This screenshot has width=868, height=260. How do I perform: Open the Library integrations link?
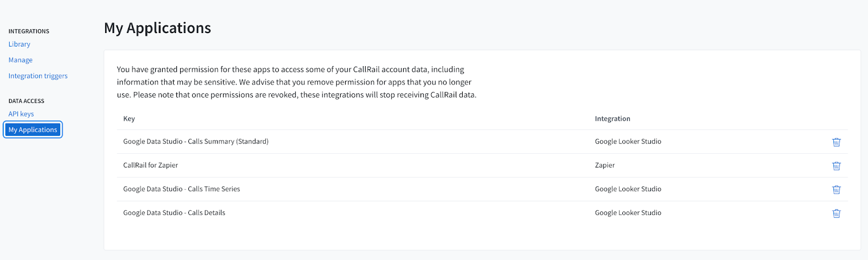tap(20, 44)
